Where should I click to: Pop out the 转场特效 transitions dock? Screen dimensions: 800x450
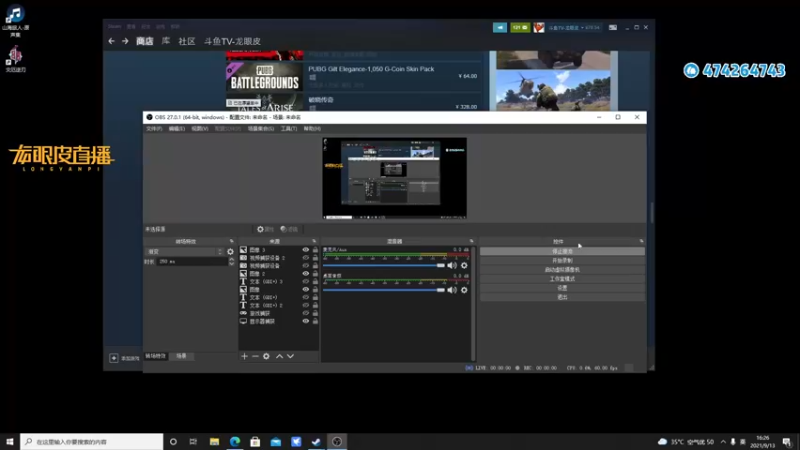point(232,241)
